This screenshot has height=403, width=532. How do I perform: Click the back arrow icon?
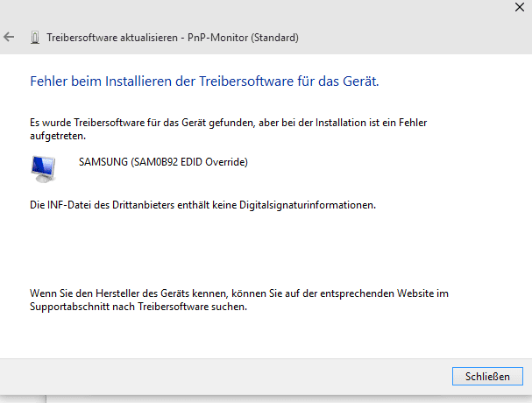point(9,37)
